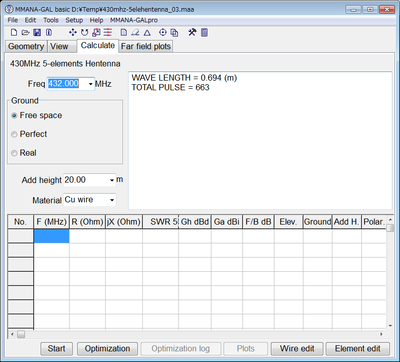Click the Wire edit button

(x=297, y=349)
